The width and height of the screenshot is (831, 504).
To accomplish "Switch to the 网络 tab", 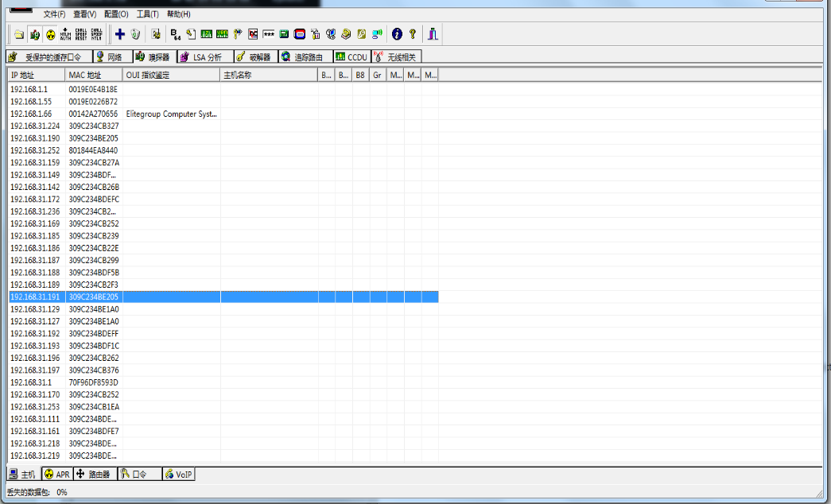I will (x=113, y=56).
